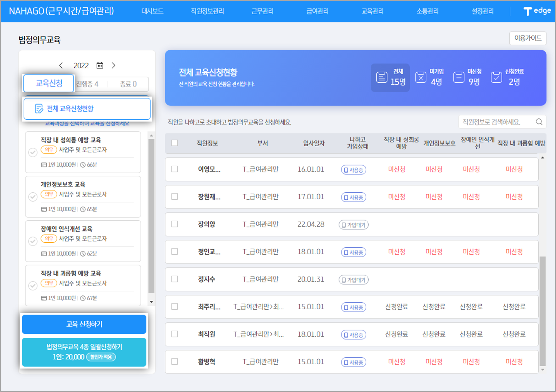This screenshot has height=392, width=556.
Task: Check the checkbox for 이영모 row
Action: pos(175,169)
